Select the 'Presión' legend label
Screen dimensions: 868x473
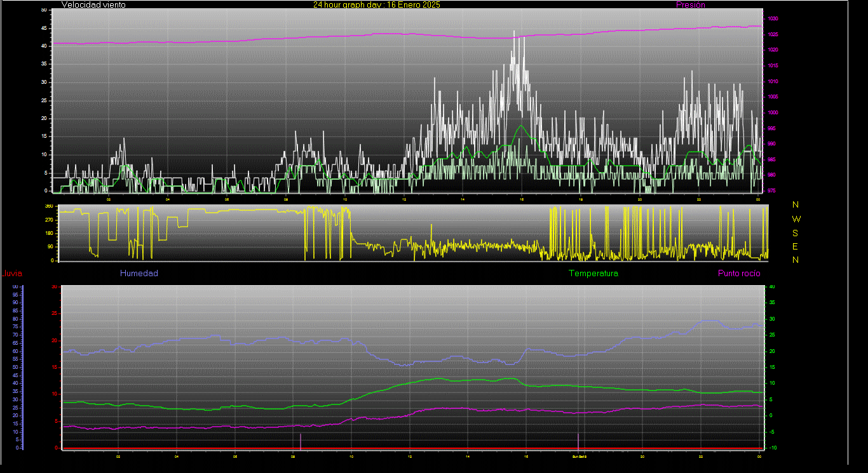pos(691,4)
